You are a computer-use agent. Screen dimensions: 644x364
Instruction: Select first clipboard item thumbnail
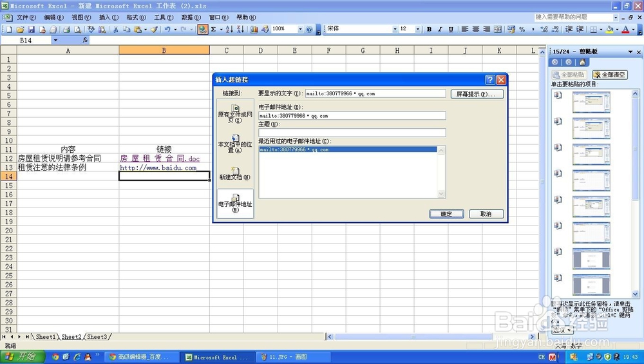click(591, 102)
